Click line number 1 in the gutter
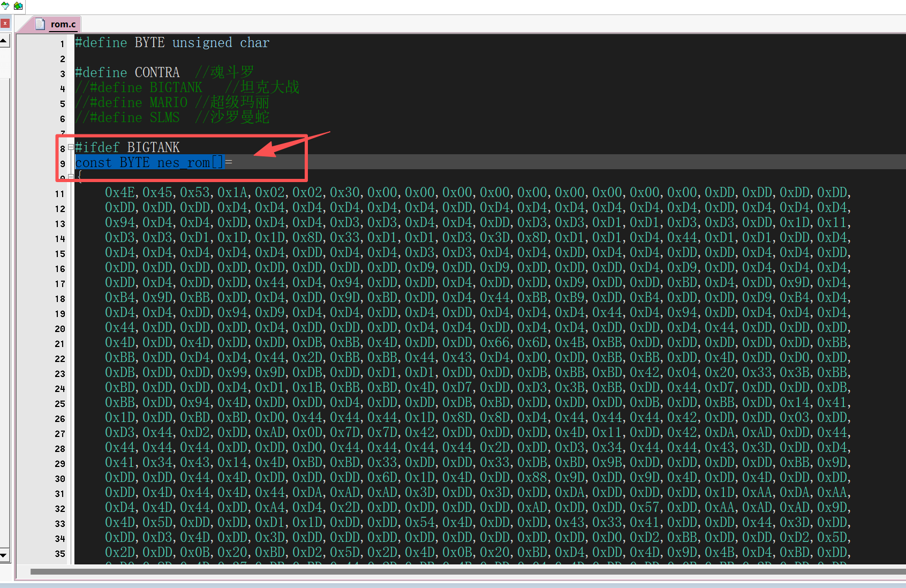This screenshot has height=588, width=906. [62, 44]
